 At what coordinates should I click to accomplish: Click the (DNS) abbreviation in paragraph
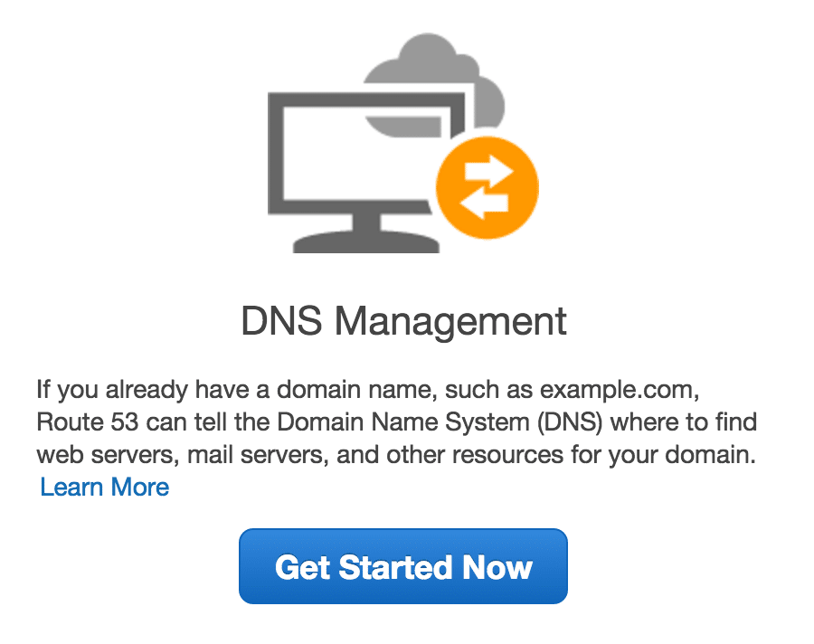(x=570, y=422)
